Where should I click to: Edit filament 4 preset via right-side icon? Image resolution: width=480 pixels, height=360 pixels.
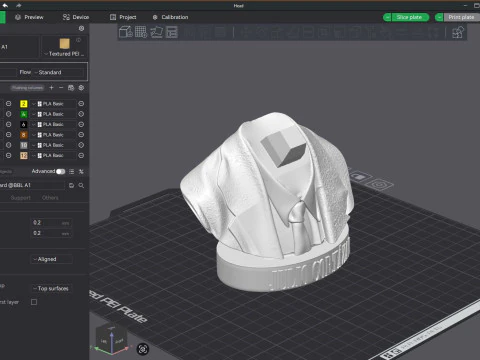[81, 114]
